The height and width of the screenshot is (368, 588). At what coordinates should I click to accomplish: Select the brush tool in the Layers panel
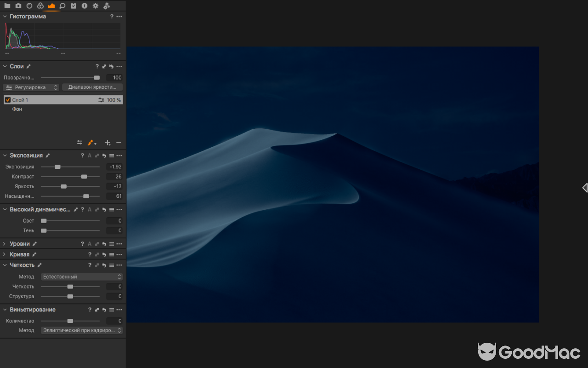coord(90,143)
